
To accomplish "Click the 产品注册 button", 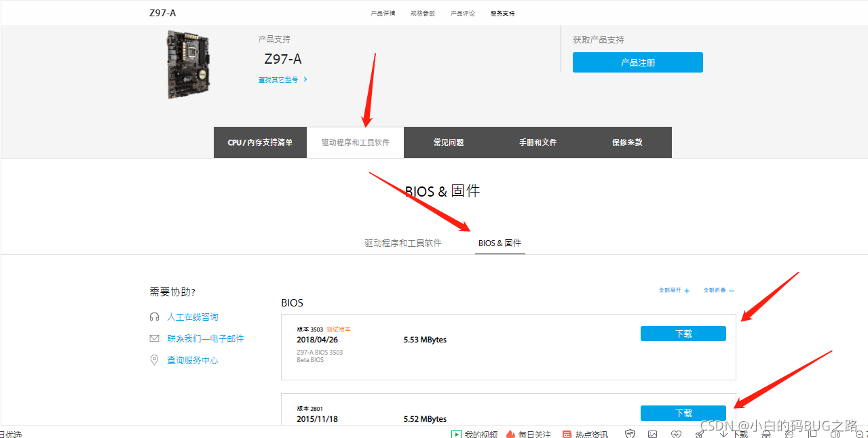I will pos(638,62).
